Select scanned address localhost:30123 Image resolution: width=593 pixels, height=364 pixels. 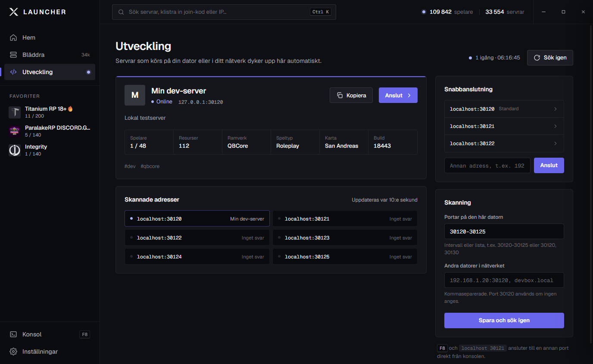pyautogui.click(x=345, y=237)
